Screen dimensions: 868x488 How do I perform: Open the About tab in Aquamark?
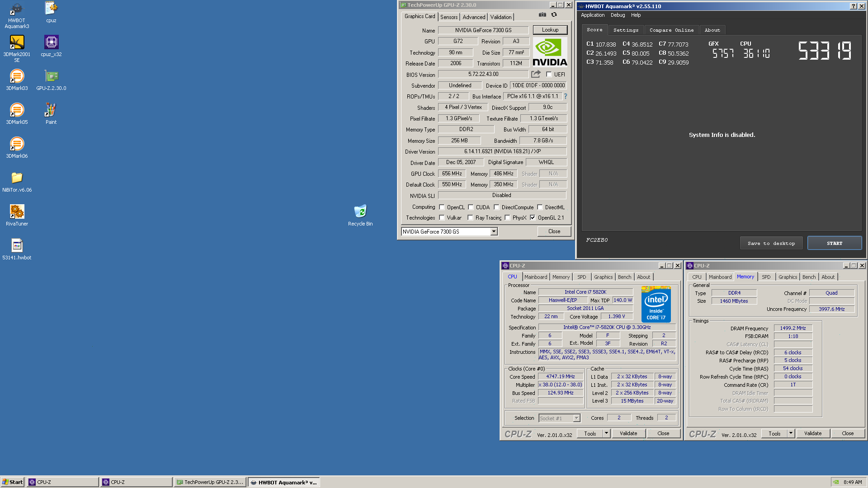pyautogui.click(x=712, y=30)
